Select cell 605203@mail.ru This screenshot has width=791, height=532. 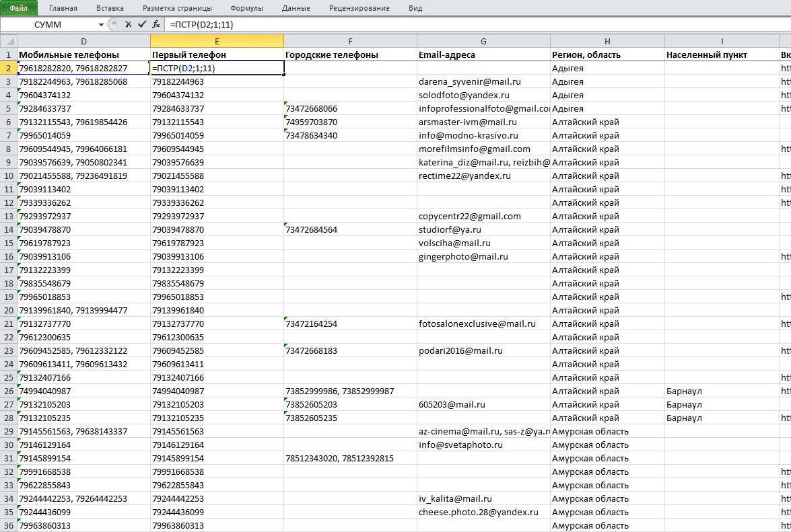coord(483,404)
